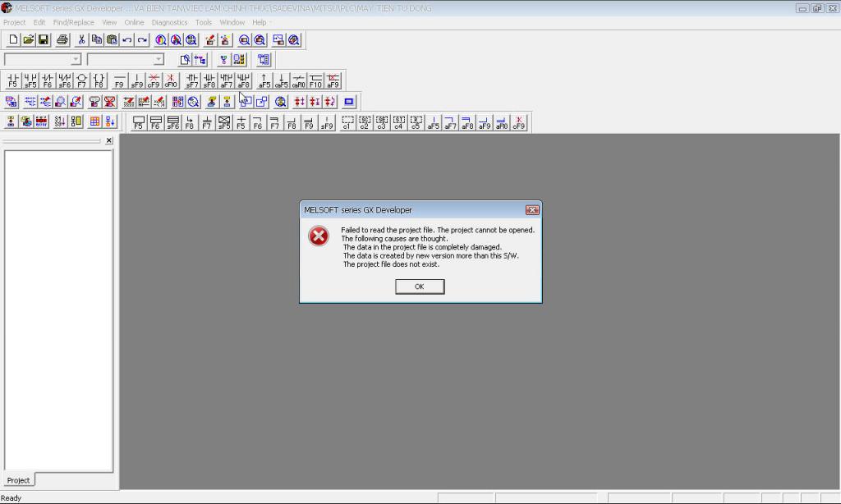Click the red cF9 SFC delete button
841x504 pixels.
519,123
